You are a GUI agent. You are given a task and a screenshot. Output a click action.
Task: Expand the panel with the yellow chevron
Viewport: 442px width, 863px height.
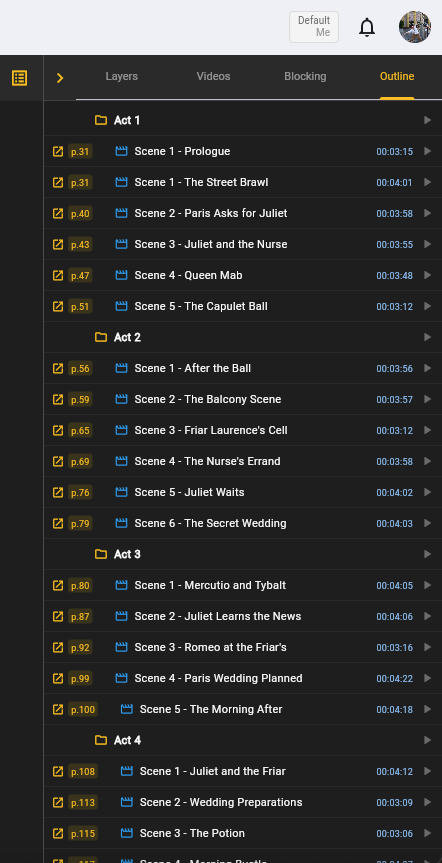60,78
